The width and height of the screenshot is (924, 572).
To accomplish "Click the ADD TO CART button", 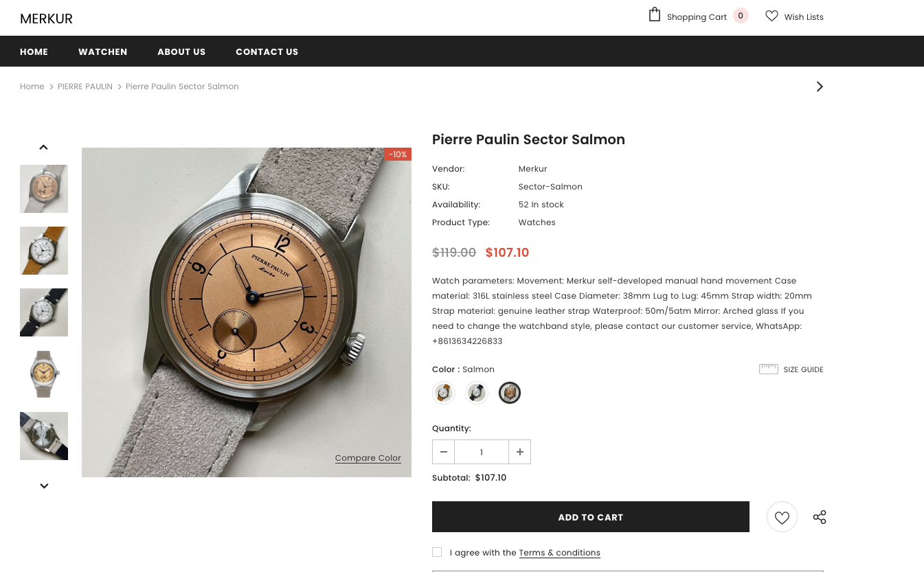I will (x=590, y=517).
